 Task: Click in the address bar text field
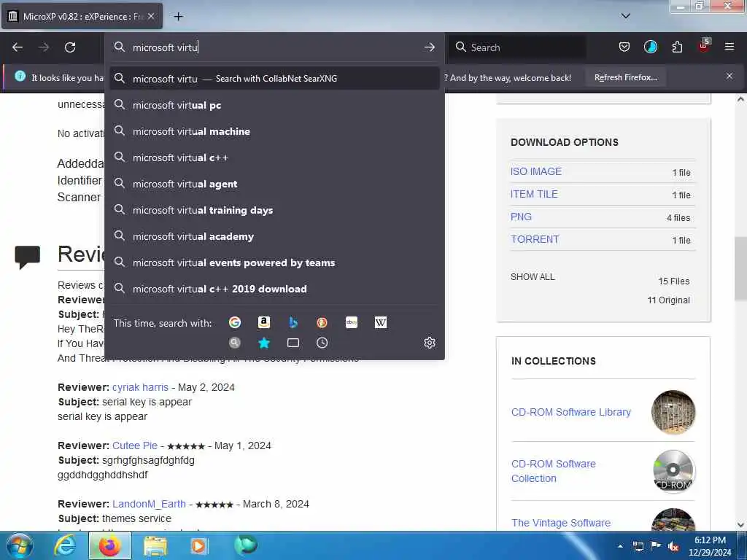pyautogui.click(x=276, y=47)
